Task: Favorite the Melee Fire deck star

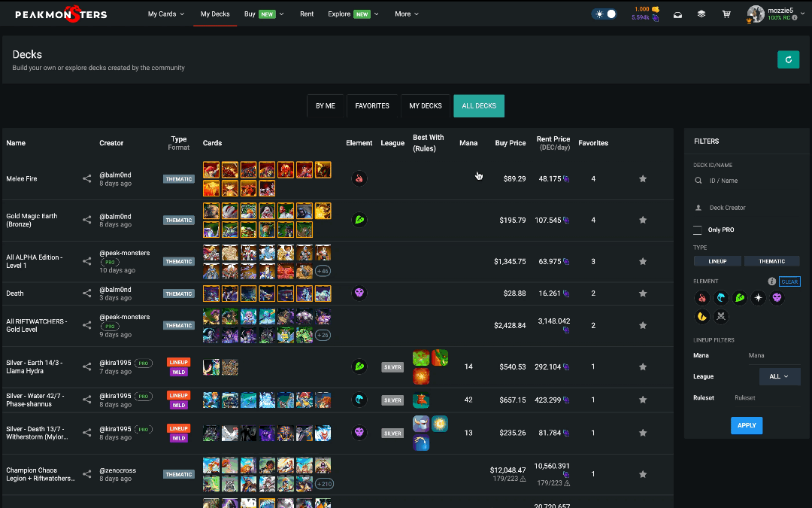Action: [x=643, y=179]
